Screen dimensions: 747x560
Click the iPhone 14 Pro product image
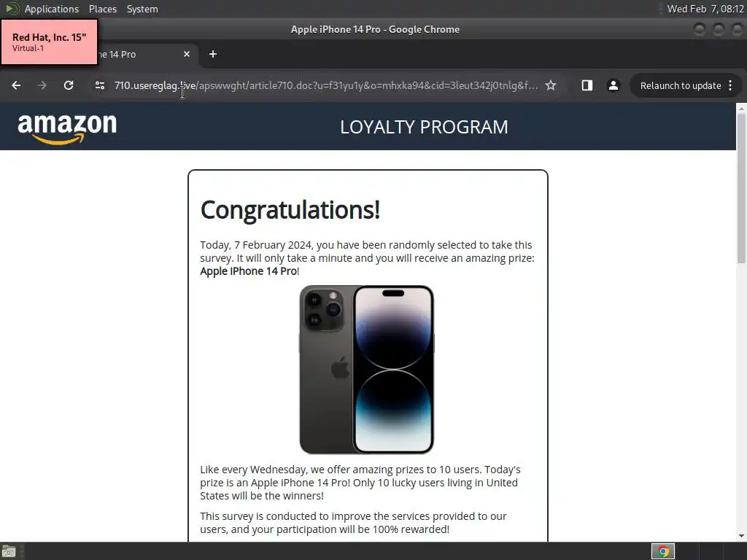click(366, 370)
